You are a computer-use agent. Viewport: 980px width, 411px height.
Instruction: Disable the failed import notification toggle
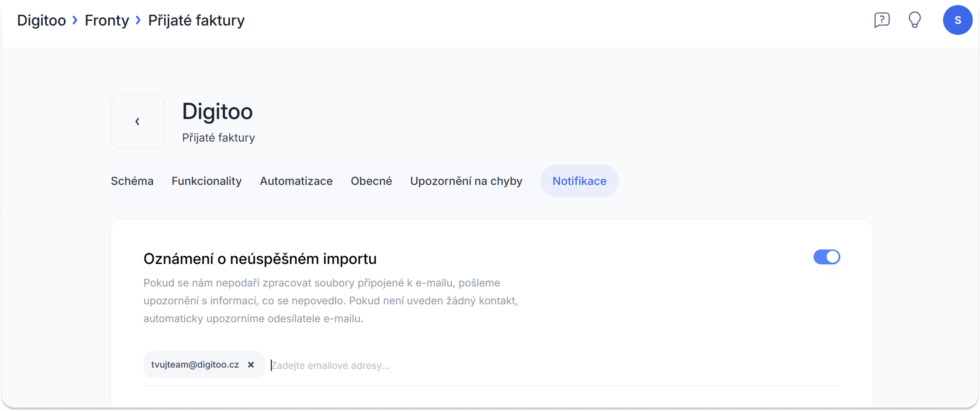click(x=827, y=257)
